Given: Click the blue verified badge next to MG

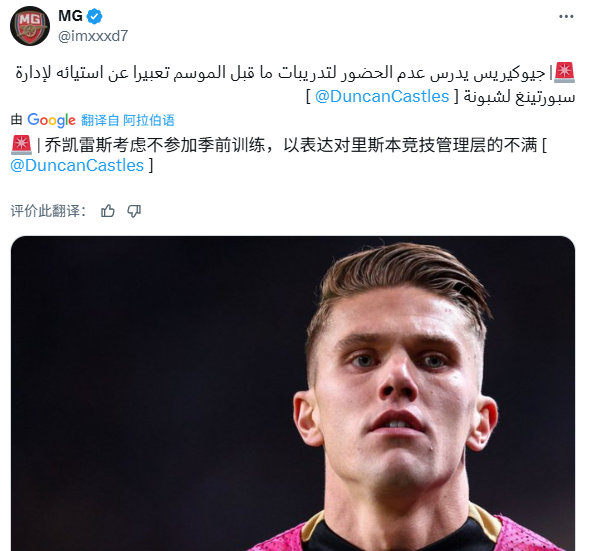Looking at the screenshot, I should click(x=94, y=16).
